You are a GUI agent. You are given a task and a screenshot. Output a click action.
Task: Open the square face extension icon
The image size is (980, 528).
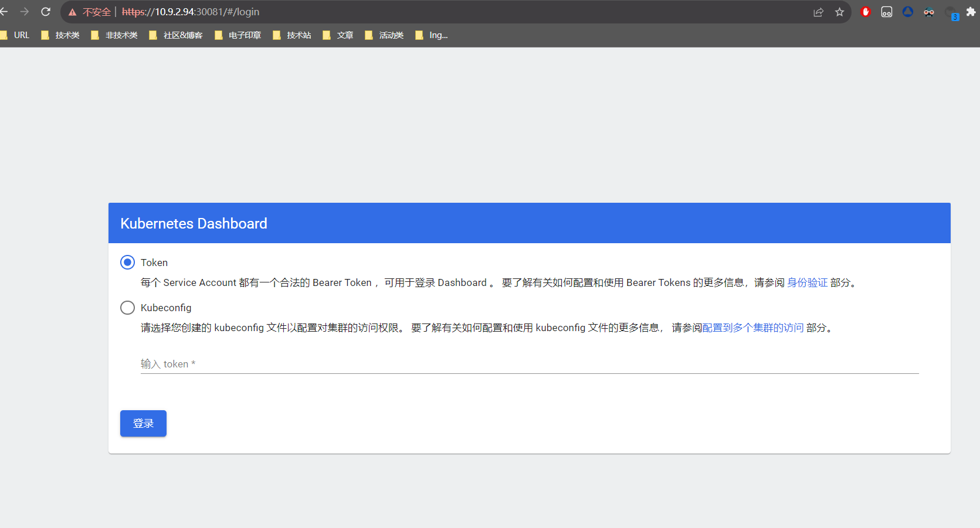pyautogui.click(x=887, y=12)
